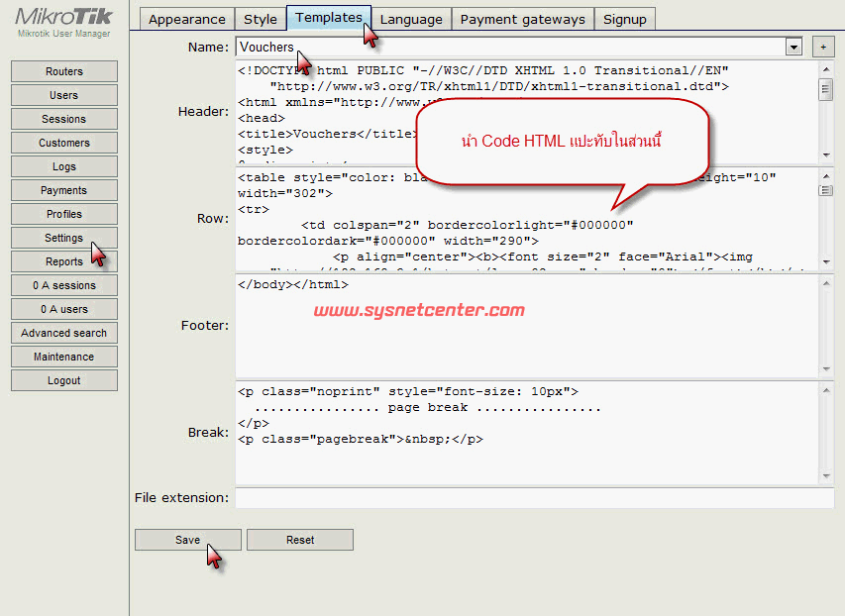Open the Payments section

click(64, 190)
